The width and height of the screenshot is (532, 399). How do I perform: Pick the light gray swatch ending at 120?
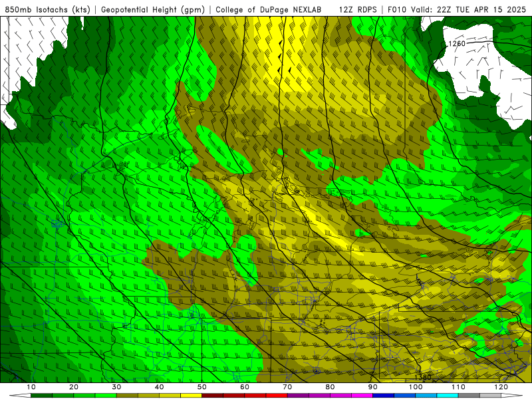tap(490, 395)
